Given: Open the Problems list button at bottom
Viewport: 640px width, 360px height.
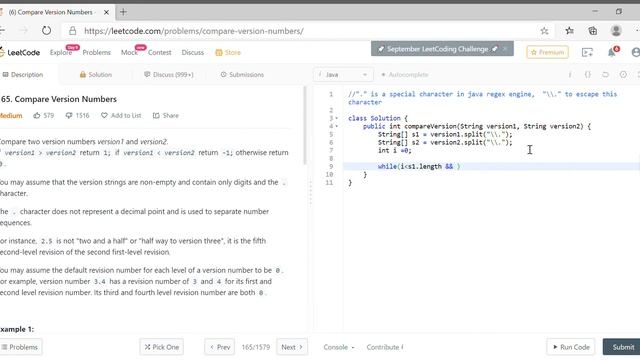Looking at the screenshot, I should click(21, 347).
